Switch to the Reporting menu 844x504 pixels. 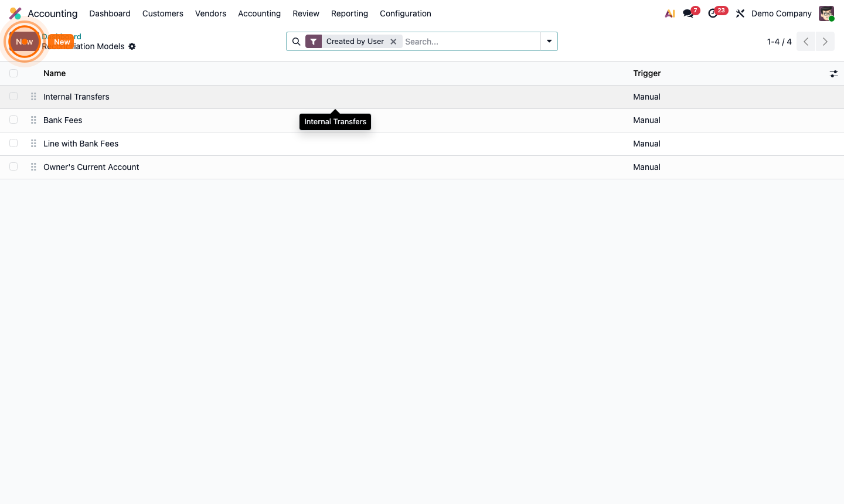[349, 13]
